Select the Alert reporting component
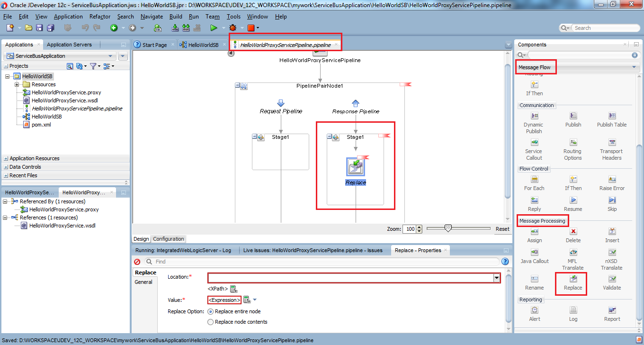 point(534,314)
